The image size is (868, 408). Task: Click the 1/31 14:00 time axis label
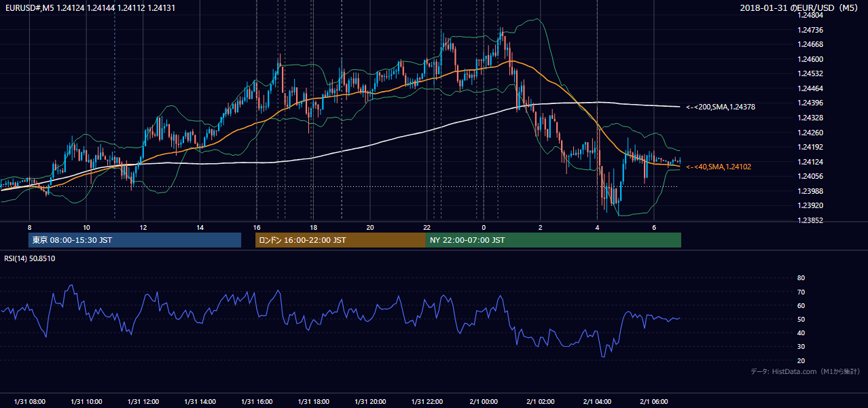coord(200,402)
